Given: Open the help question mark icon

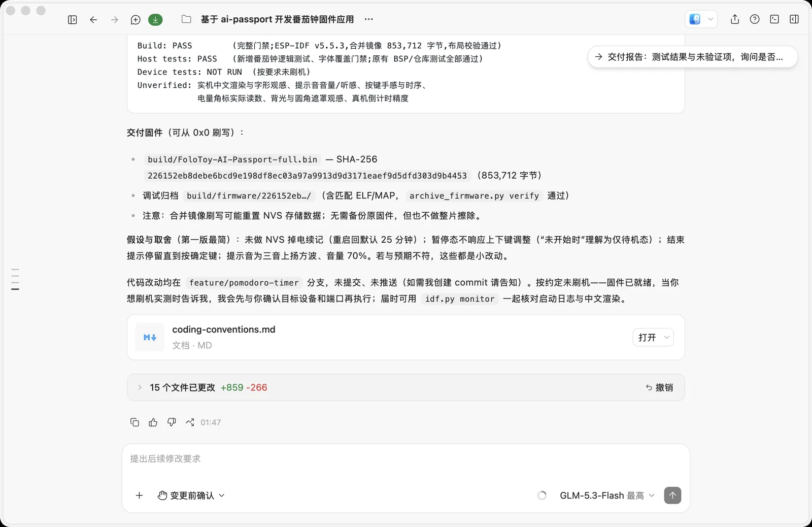Looking at the screenshot, I should (x=755, y=19).
